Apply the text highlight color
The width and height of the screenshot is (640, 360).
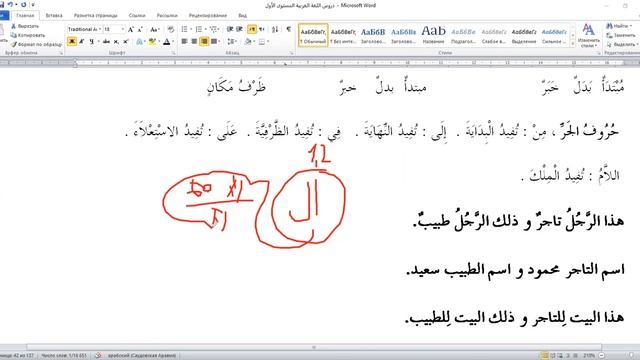point(152,41)
